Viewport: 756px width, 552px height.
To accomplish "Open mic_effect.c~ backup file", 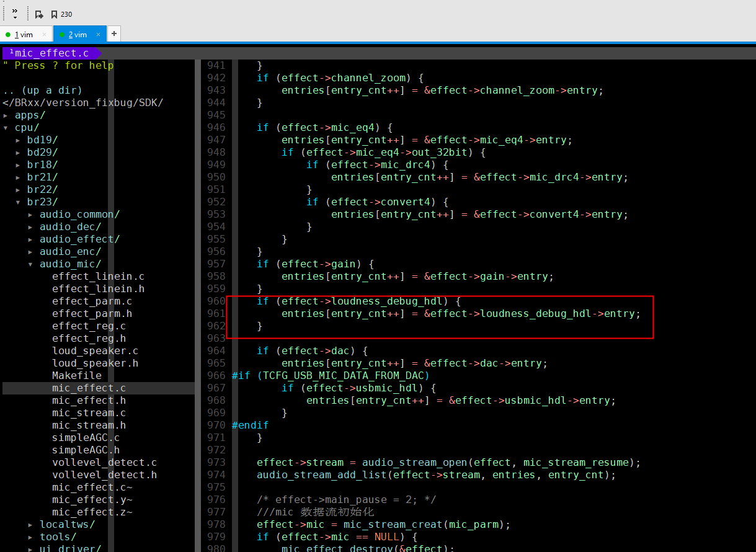I will pyautogui.click(x=92, y=487).
